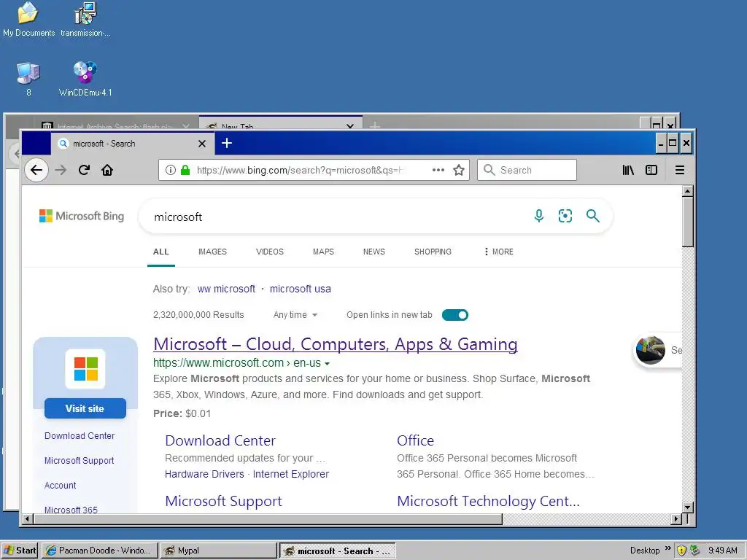Toggle the sidebars toolbar icon
747x560 pixels.
coord(651,170)
